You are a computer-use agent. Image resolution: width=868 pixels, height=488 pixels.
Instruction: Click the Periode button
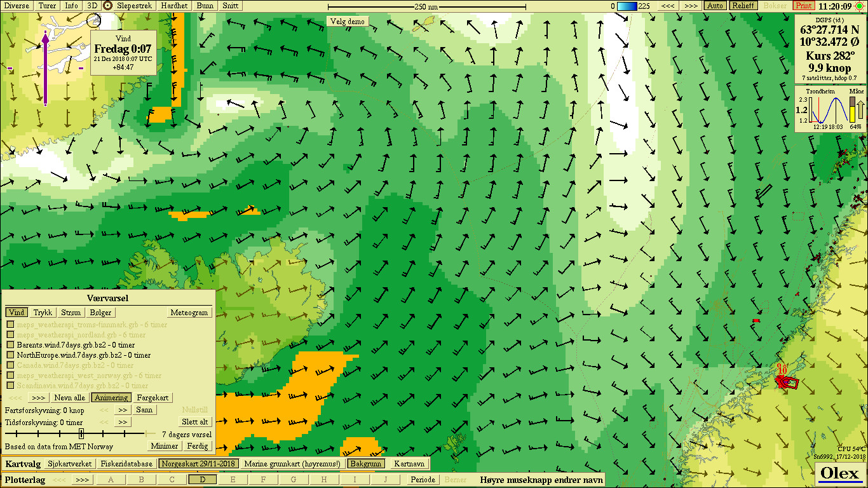tap(423, 480)
